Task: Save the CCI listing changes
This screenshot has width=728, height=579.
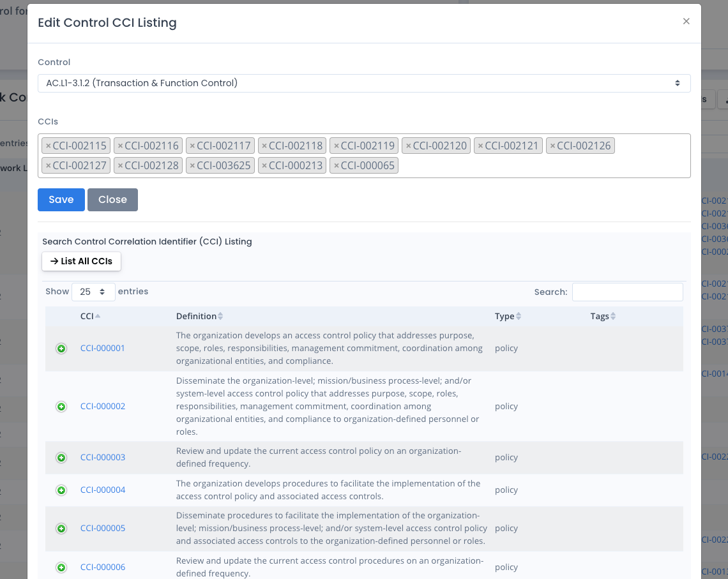Action: pos(61,200)
